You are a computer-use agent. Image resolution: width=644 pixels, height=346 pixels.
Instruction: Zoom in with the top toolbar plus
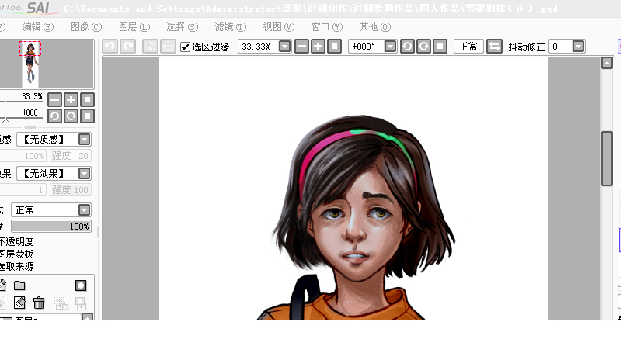[x=318, y=47]
